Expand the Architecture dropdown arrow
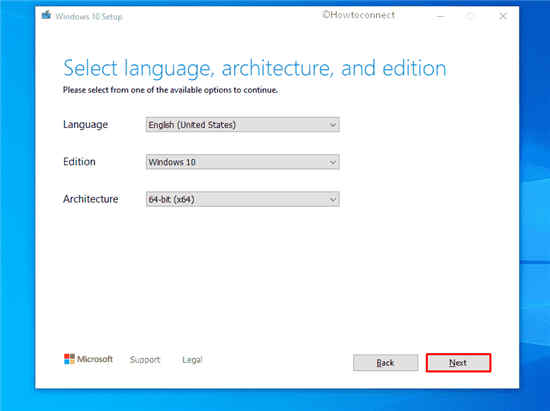Screen dimensions: 550x411 [x=333, y=200]
